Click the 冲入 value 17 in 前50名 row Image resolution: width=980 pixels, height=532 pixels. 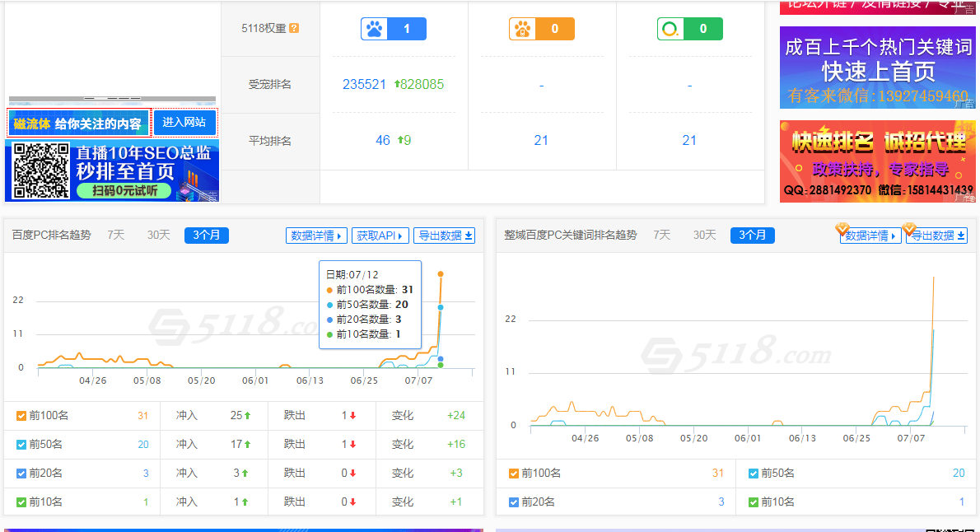[236, 445]
